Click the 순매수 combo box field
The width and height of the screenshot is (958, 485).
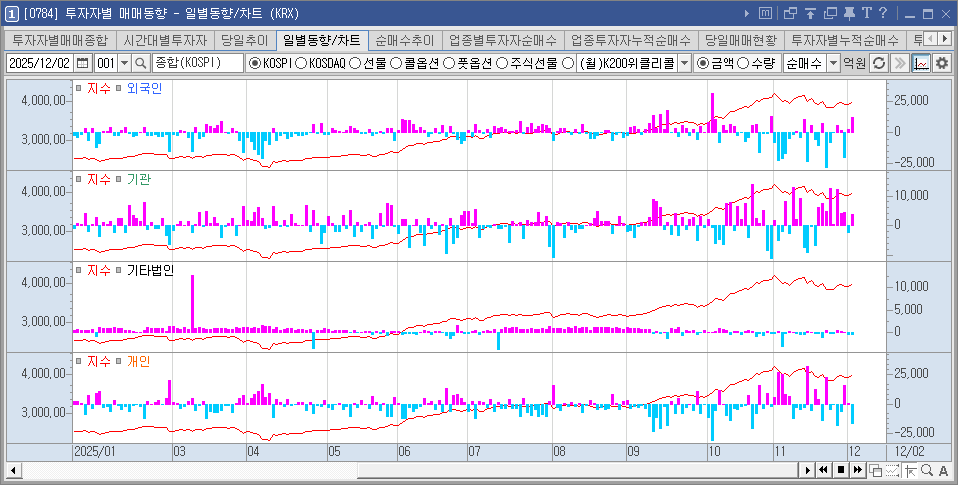[805, 63]
